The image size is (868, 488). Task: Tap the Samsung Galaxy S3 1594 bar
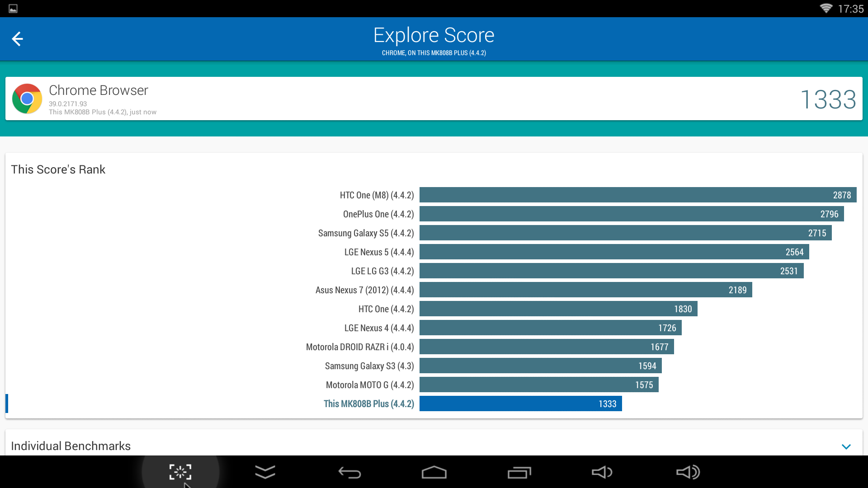[x=540, y=366]
